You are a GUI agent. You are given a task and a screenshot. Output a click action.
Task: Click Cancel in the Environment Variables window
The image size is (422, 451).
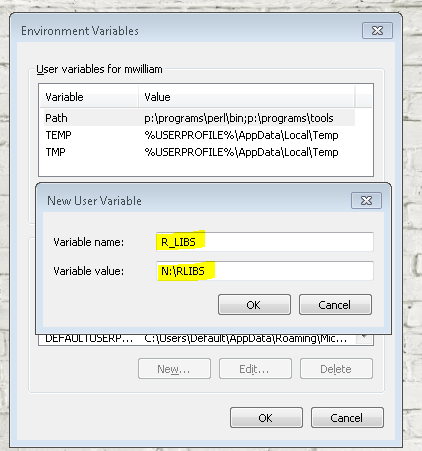347,418
